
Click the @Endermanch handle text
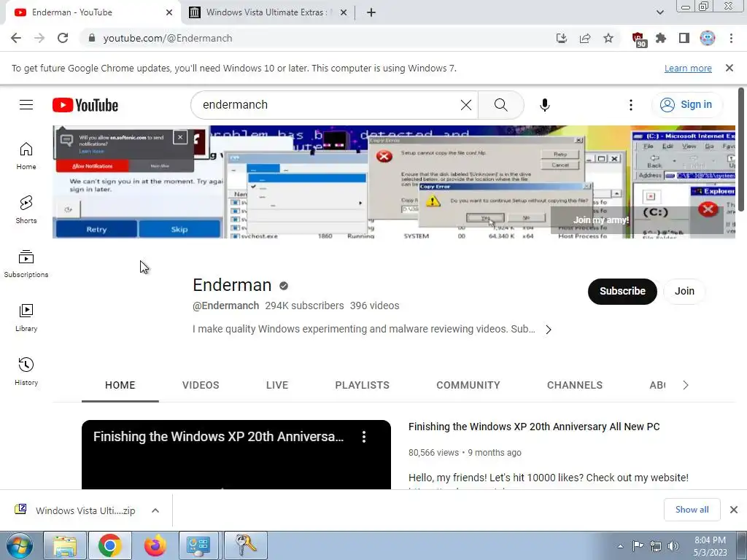225,306
